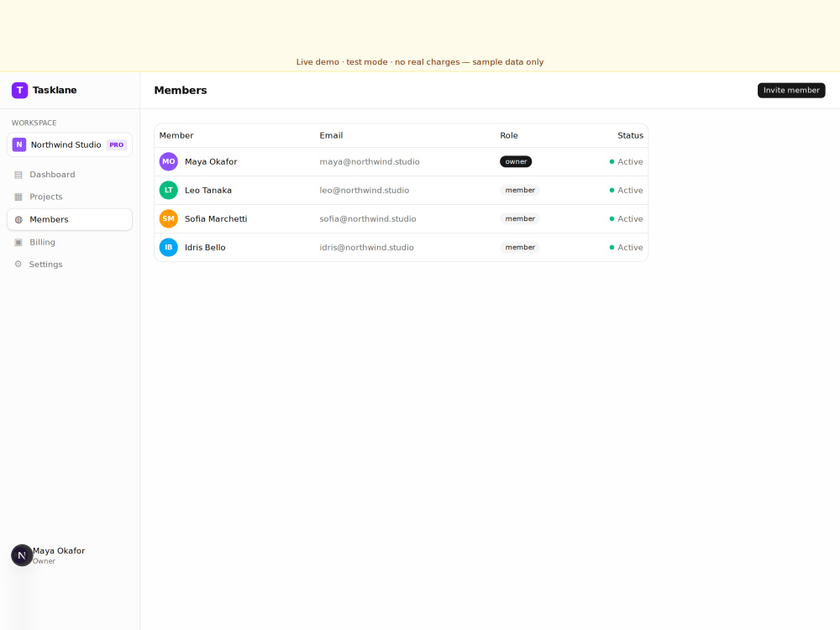Viewport: 840px width, 630px height.
Task: Click the member role badge for Leo Tanaka
Action: 520,190
